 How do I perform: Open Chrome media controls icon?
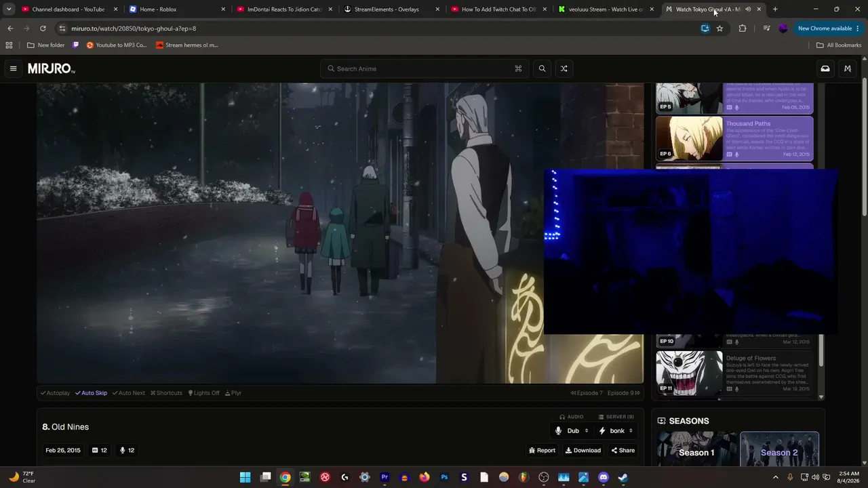click(x=766, y=28)
